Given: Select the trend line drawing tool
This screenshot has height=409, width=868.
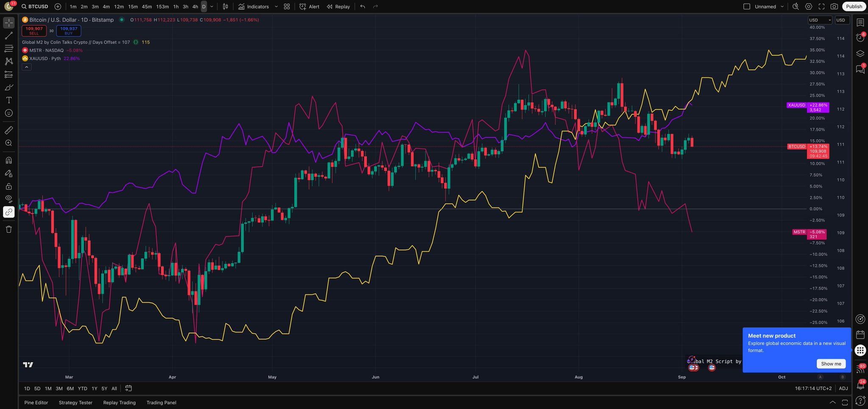Looking at the screenshot, I should (9, 36).
